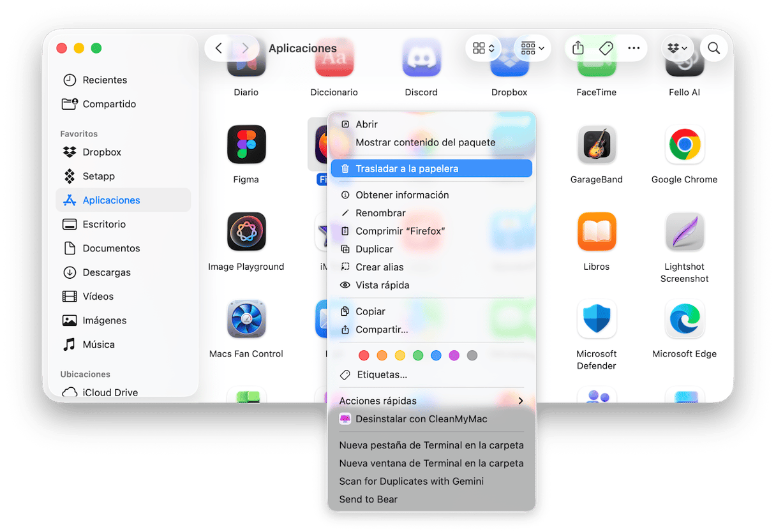Select the GarageBand app icon
Screen dimensions: 776x532
596,145
